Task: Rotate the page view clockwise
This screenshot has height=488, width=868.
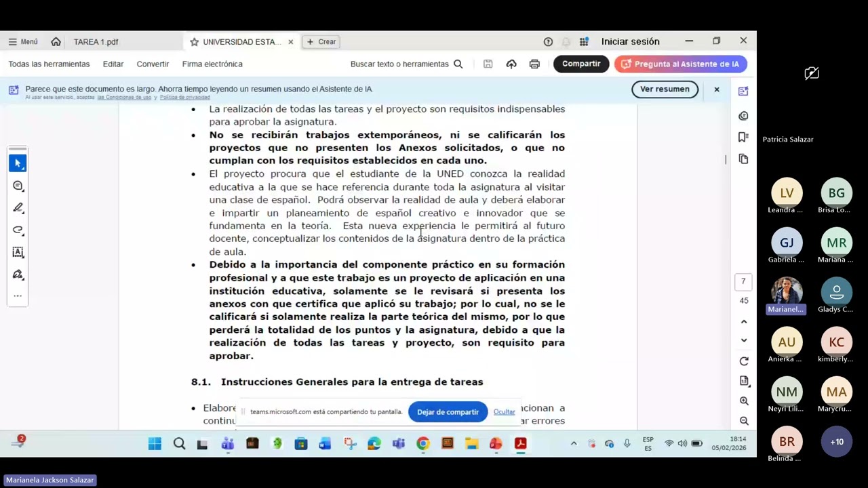Action: tap(744, 361)
